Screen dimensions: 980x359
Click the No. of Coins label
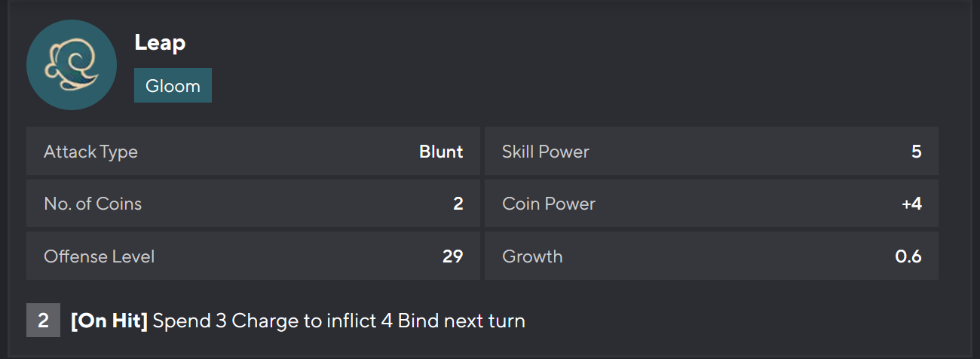coord(93,204)
